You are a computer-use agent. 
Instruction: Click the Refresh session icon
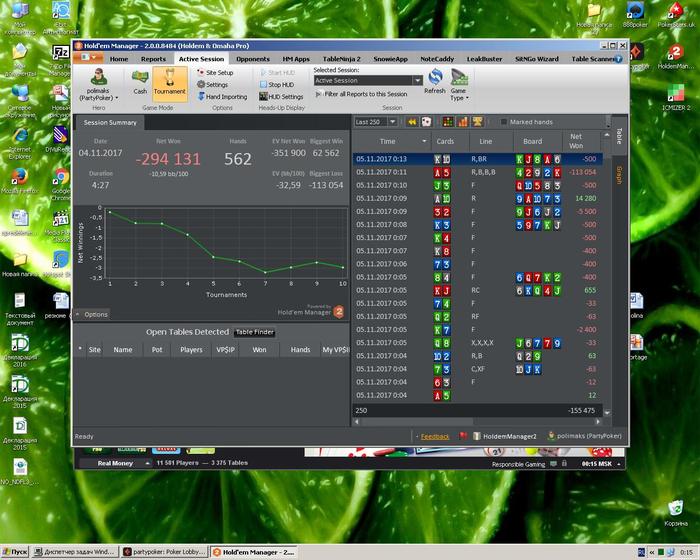click(x=435, y=82)
